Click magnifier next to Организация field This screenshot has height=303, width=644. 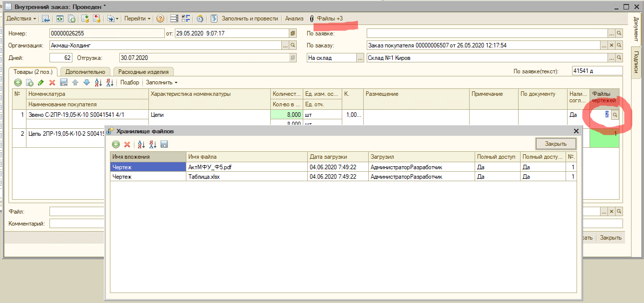click(x=293, y=45)
